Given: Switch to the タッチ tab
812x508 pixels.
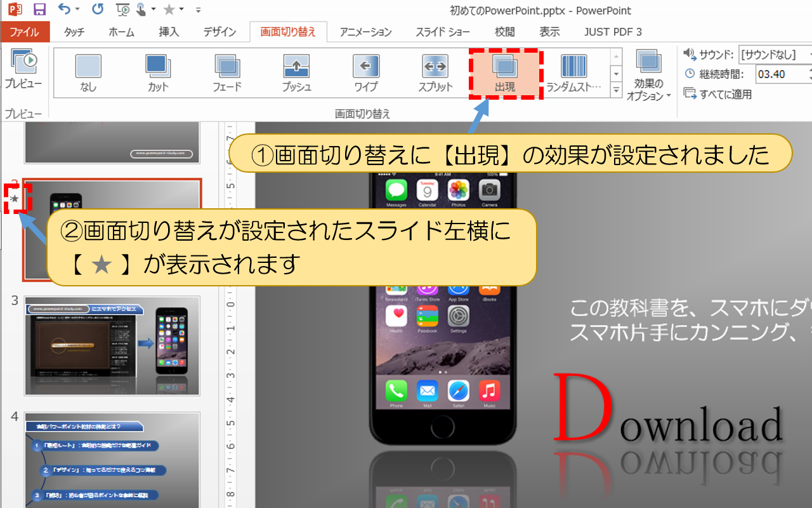Looking at the screenshot, I should 74,32.
